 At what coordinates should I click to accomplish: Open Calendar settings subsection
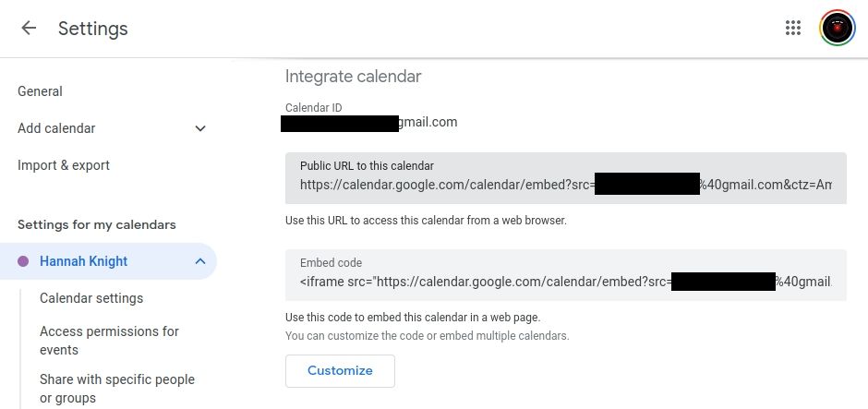[91, 298]
